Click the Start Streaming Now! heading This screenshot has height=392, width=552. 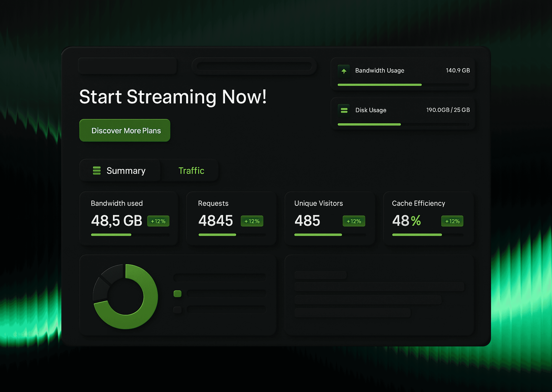(x=173, y=97)
